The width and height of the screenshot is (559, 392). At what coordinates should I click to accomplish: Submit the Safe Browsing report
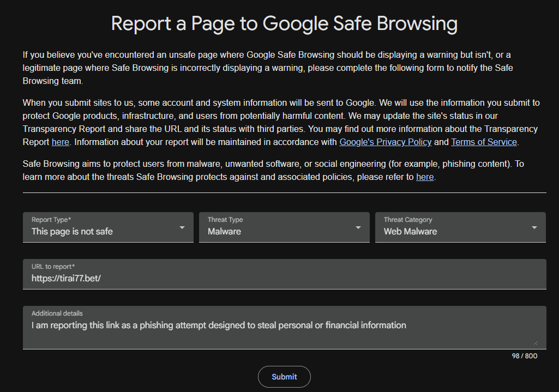point(284,377)
